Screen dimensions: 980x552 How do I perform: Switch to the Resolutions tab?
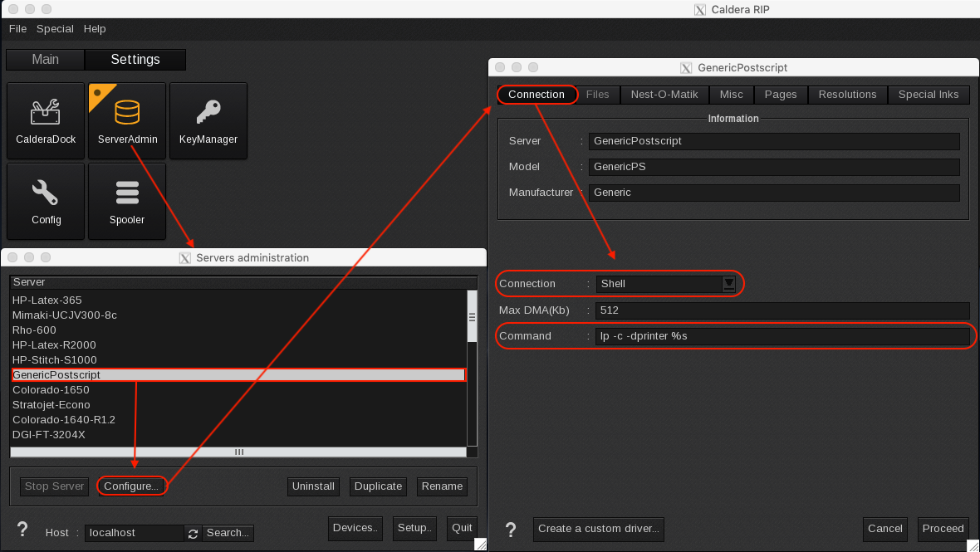coord(847,94)
